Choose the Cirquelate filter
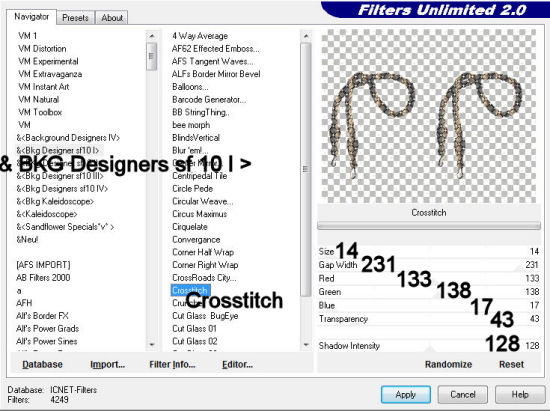Viewport: 550px width, 411px height. [190, 227]
